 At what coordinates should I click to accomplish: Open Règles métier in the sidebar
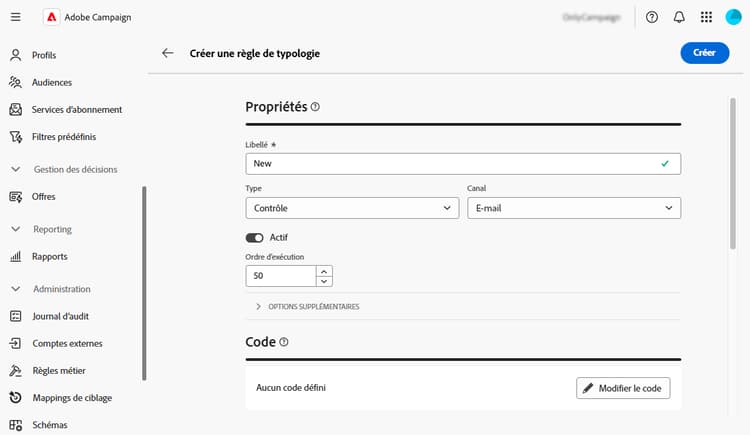[59, 370]
